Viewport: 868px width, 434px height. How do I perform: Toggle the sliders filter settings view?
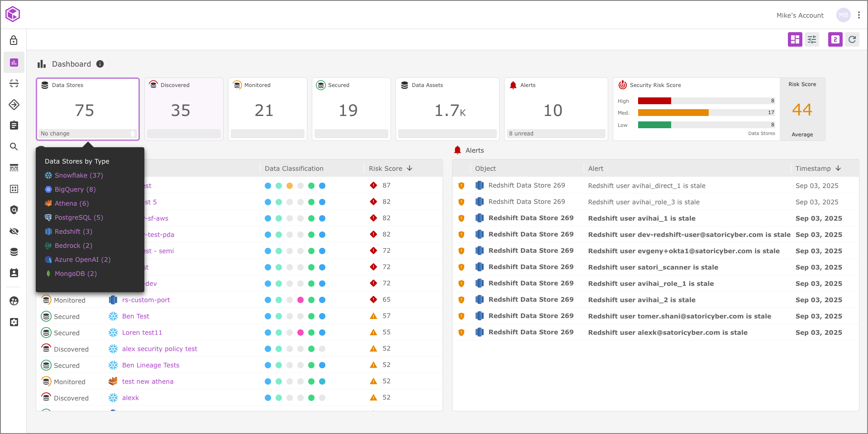point(812,39)
